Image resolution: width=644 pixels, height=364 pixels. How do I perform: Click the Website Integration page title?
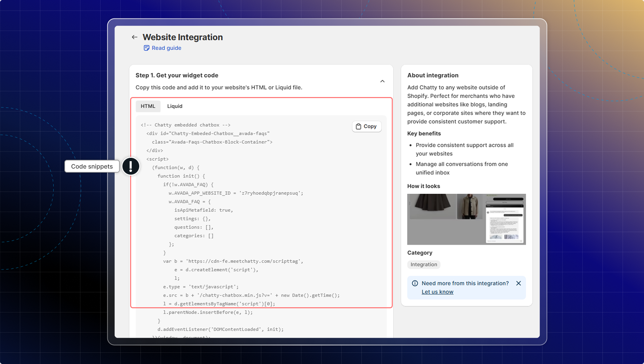click(182, 37)
